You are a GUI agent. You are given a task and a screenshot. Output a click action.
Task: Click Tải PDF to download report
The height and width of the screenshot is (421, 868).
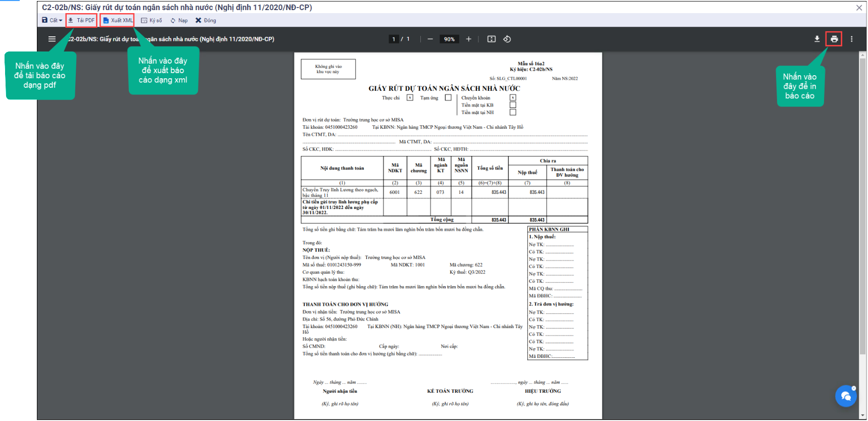81,20
